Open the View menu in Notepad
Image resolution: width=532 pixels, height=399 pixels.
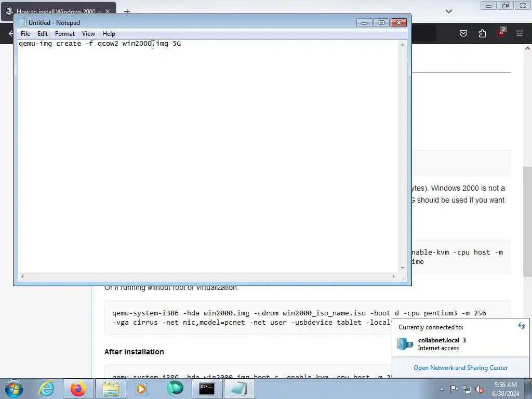coord(88,34)
